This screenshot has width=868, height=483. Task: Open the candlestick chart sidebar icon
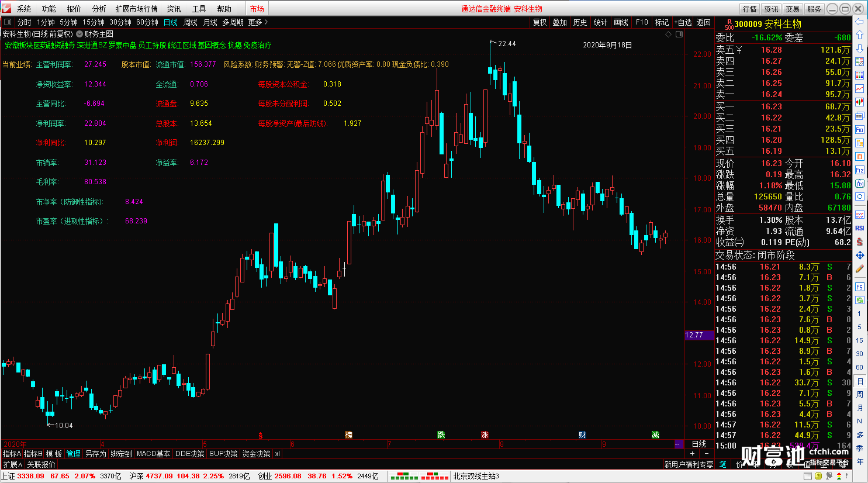tap(860, 102)
